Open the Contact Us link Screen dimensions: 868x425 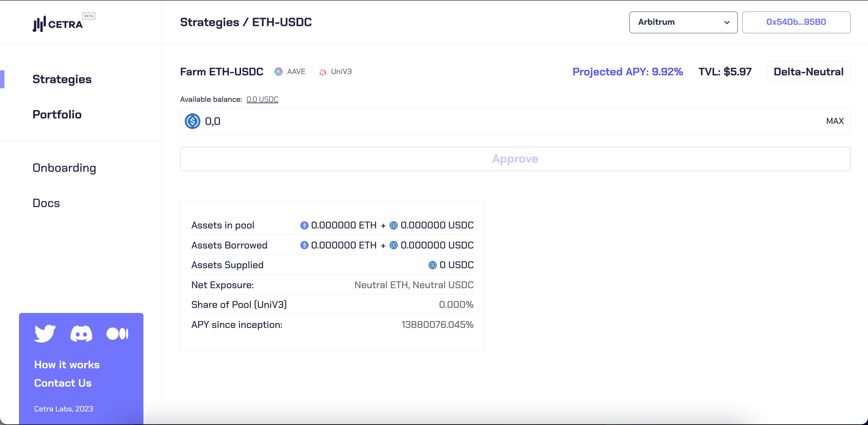pos(63,383)
